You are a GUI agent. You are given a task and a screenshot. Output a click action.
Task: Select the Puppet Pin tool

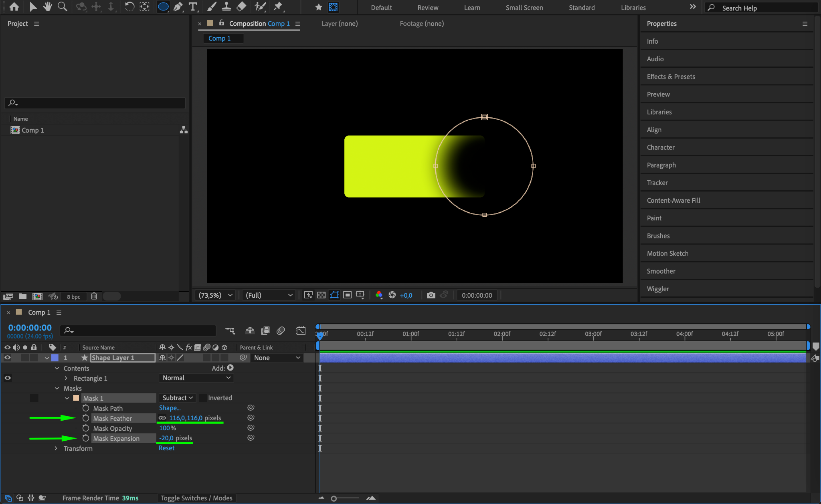(278, 7)
